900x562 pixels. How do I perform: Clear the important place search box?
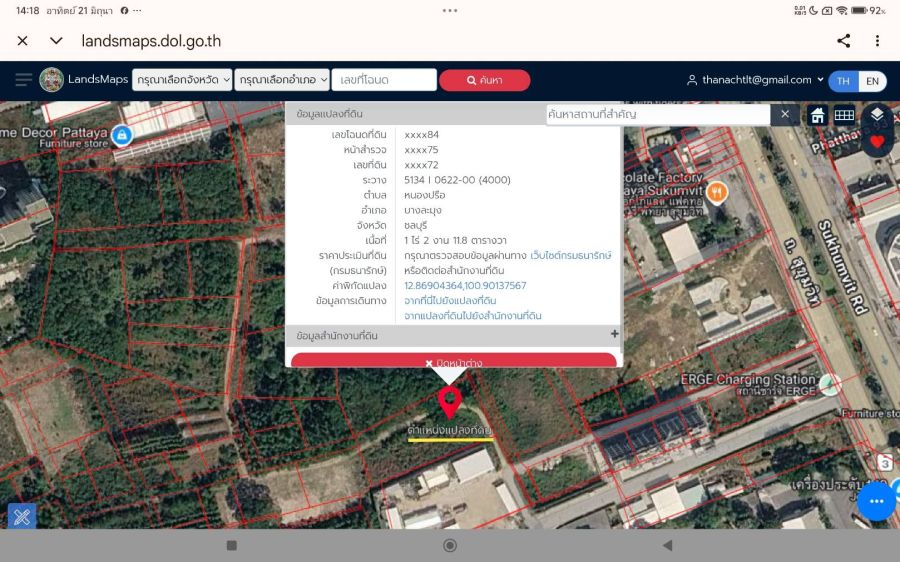(x=785, y=114)
